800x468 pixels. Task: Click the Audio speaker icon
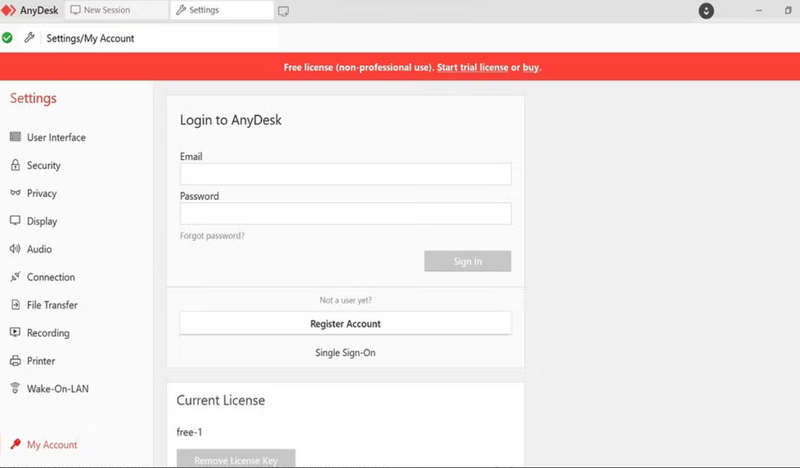coord(15,249)
